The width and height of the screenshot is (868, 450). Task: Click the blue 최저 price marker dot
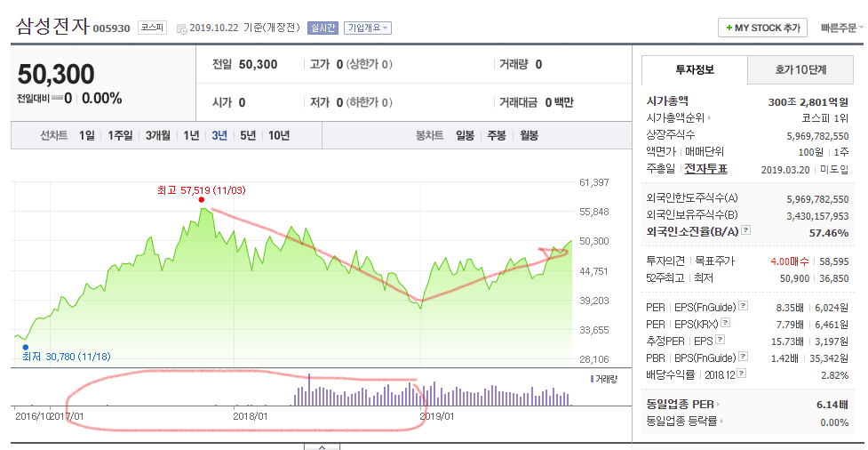[26, 348]
